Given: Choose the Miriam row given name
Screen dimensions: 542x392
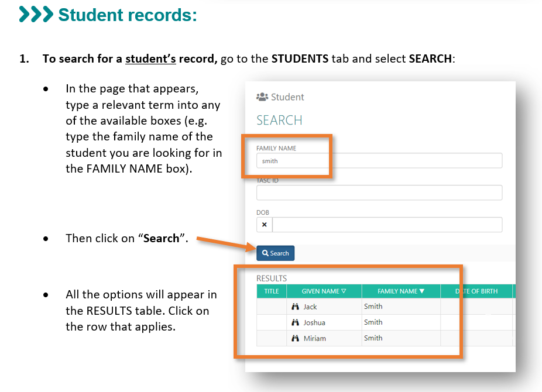Looking at the screenshot, I should (314, 338).
